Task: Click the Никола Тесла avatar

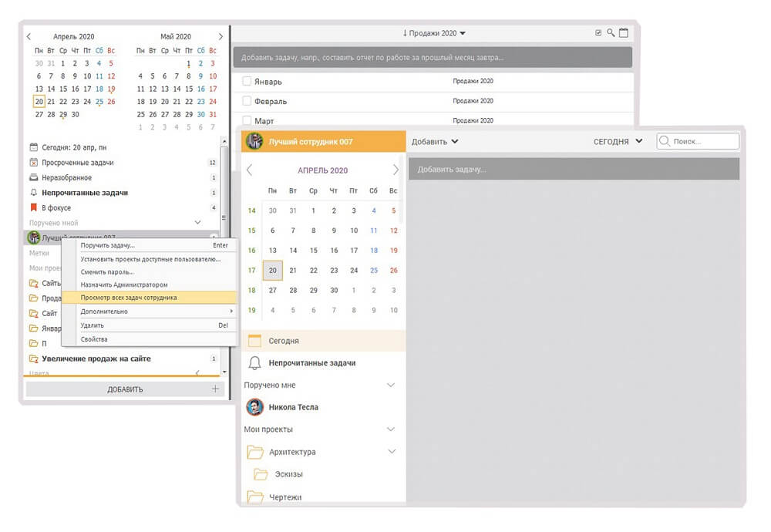Action: [254, 407]
